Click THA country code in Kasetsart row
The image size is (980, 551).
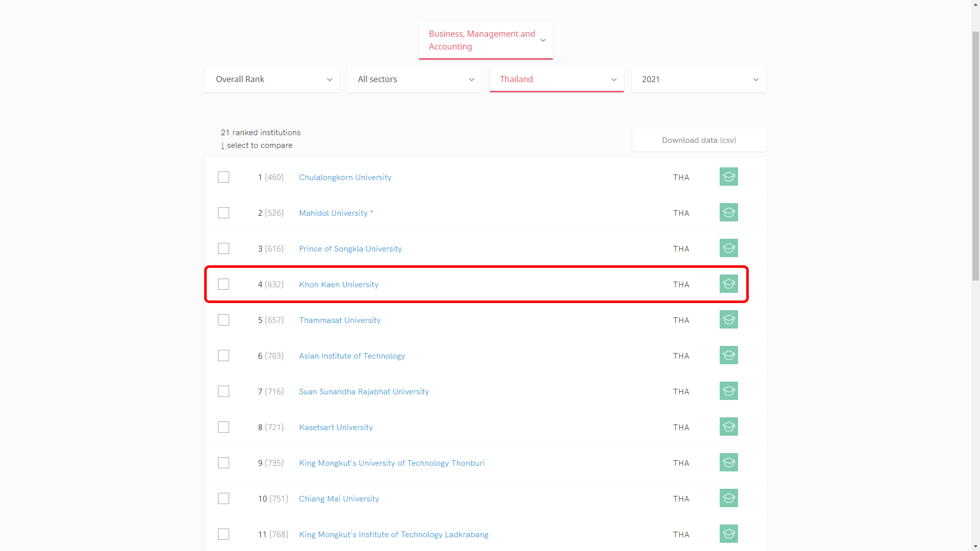[x=681, y=427]
